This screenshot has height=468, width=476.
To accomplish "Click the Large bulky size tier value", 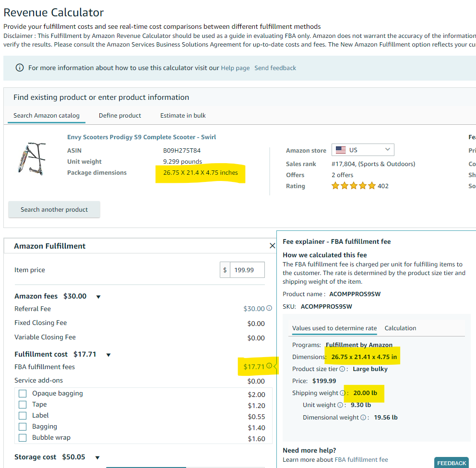I will (370, 369).
